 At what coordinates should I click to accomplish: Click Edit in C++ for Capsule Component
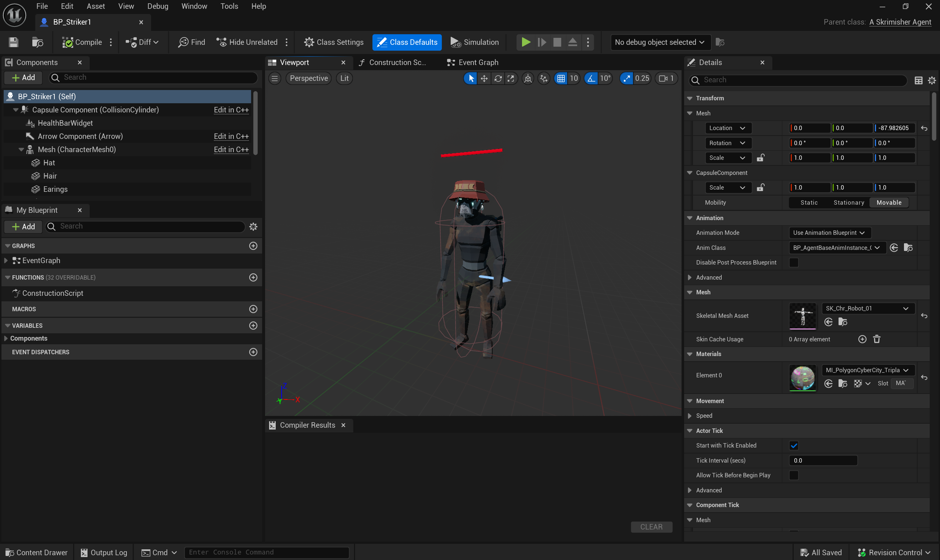[231, 110]
